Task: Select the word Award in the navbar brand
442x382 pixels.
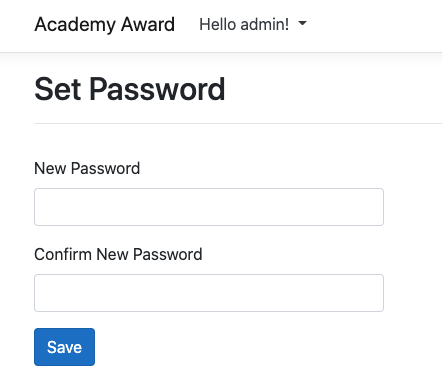Action: tap(148, 24)
